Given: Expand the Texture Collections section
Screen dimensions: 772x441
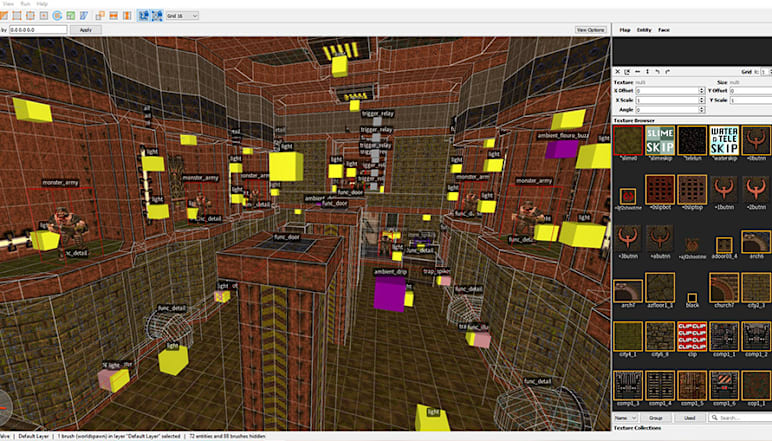Looking at the screenshot, I should tap(637, 428).
